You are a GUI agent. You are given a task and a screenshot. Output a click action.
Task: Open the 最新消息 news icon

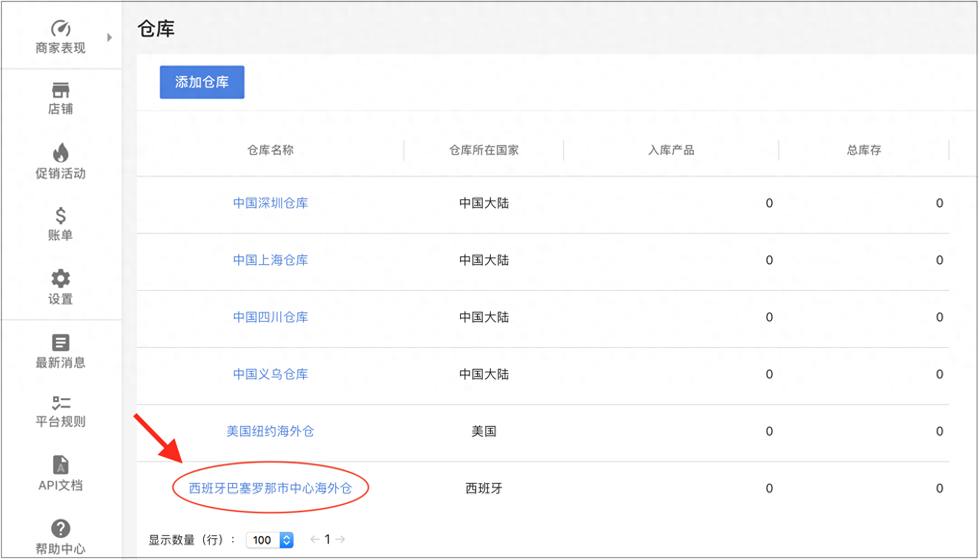[x=60, y=342]
